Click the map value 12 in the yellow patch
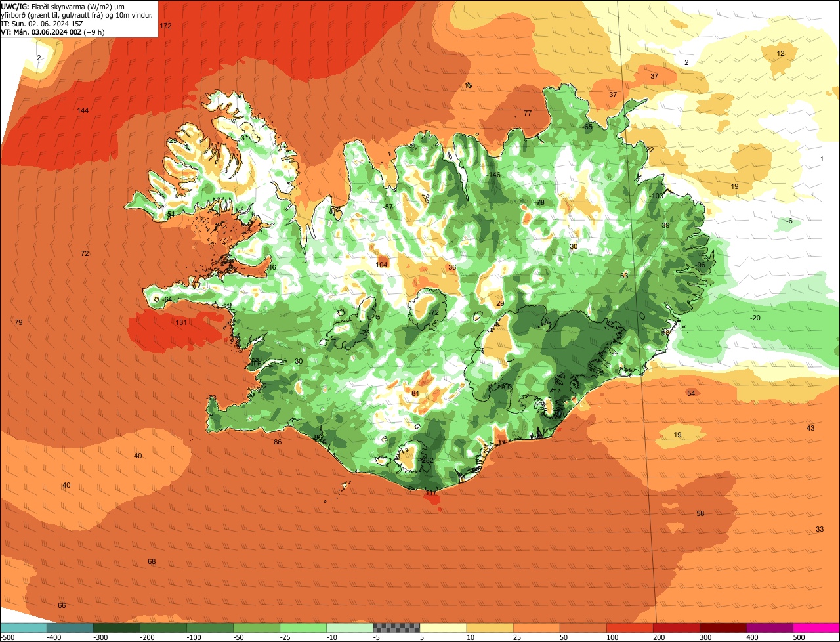The image size is (840, 642). click(780, 53)
